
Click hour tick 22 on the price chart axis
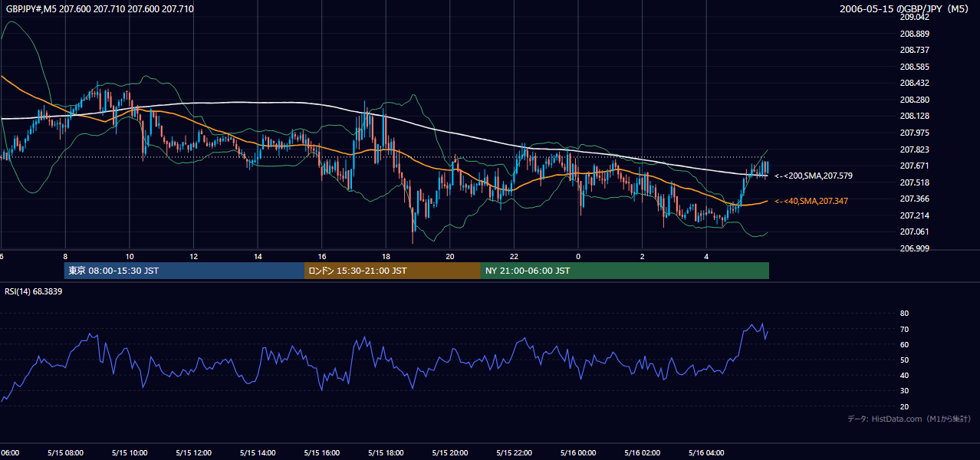[x=515, y=256]
